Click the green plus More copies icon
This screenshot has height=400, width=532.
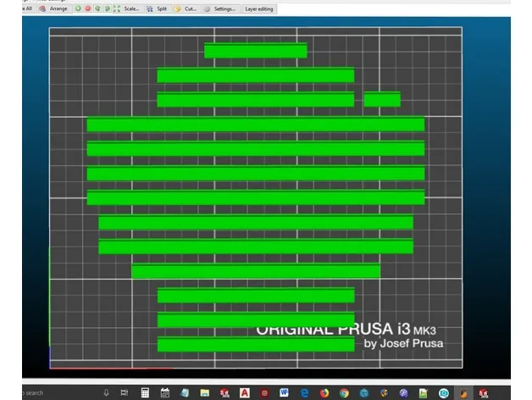click(78, 8)
